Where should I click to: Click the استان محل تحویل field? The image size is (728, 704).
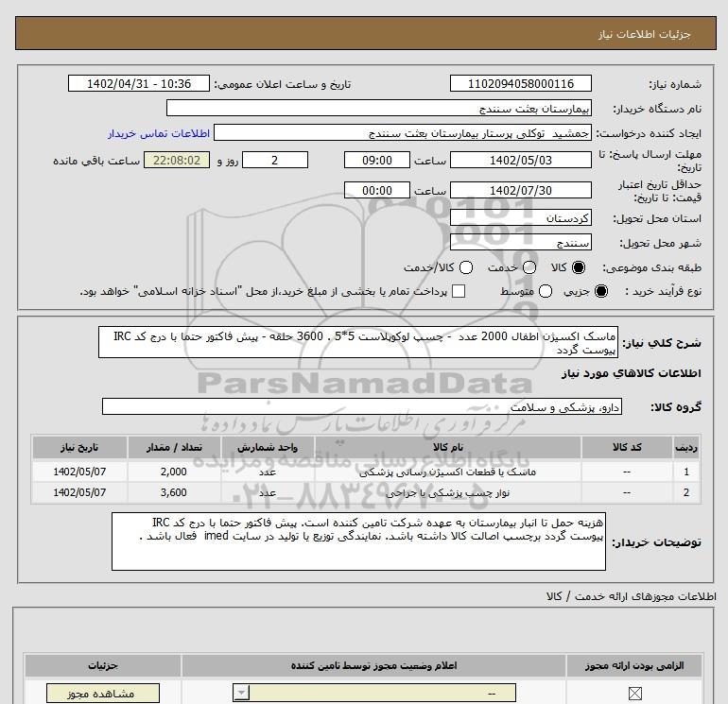click(521, 217)
